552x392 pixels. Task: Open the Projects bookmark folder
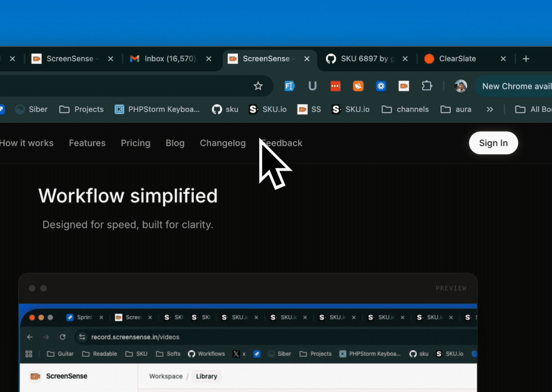81,110
